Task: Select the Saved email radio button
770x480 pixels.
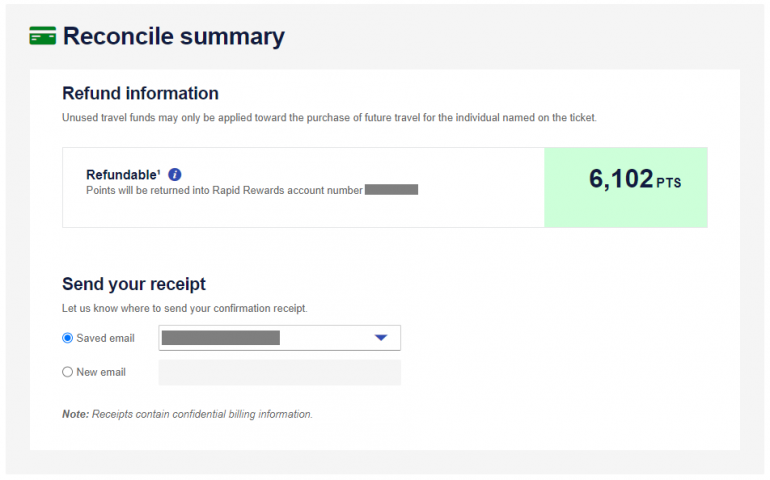Action: point(68,338)
